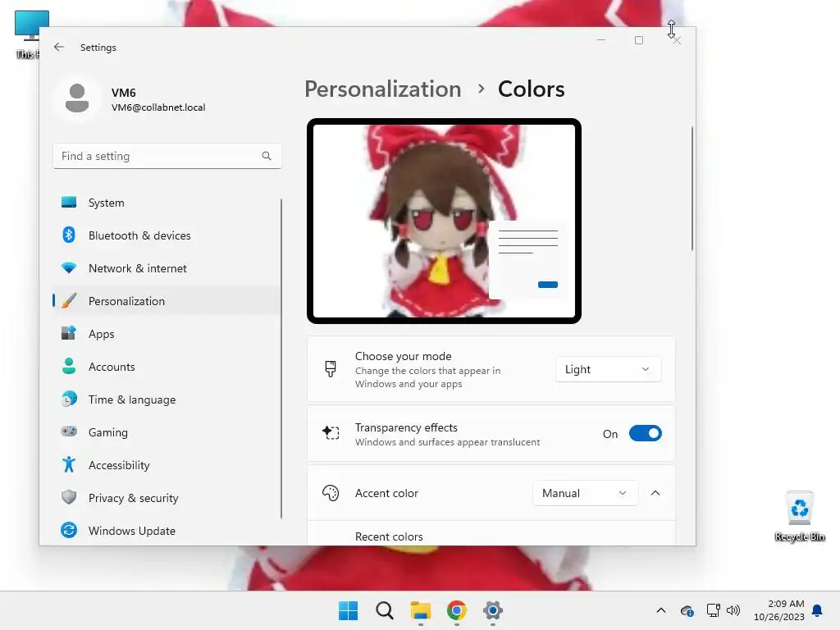Go to Privacy & security
This screenshot has height=630, width=840.
pyautogui.click(x=167, y=498)
